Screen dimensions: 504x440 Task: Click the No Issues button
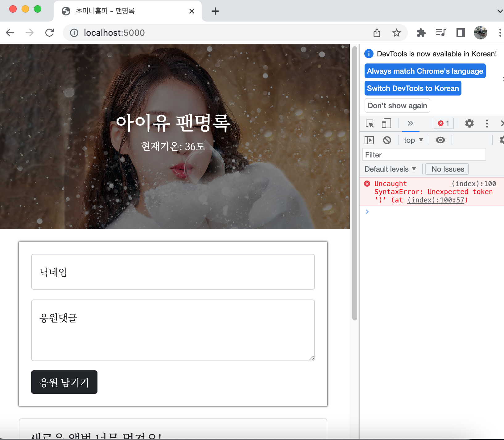[x=447, y=169]
